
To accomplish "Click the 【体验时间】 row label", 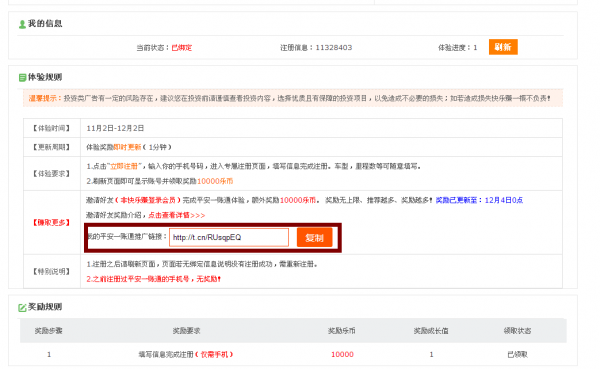I will tap(52, 128).
